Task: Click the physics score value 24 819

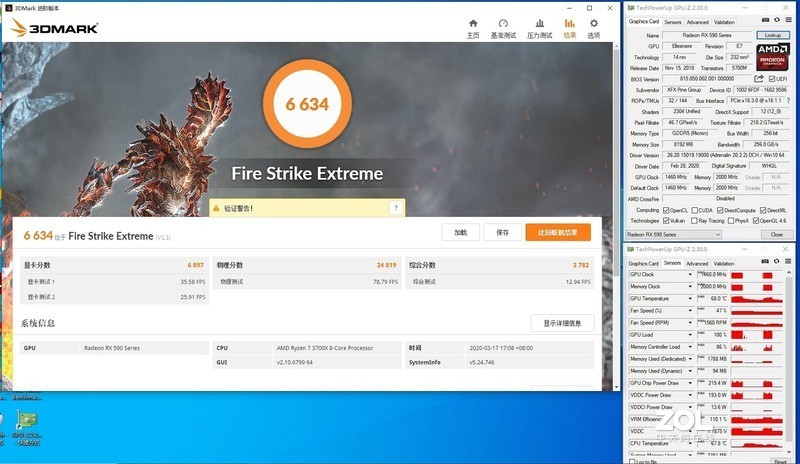Action: pyautogui.click(x=386, y=265)
